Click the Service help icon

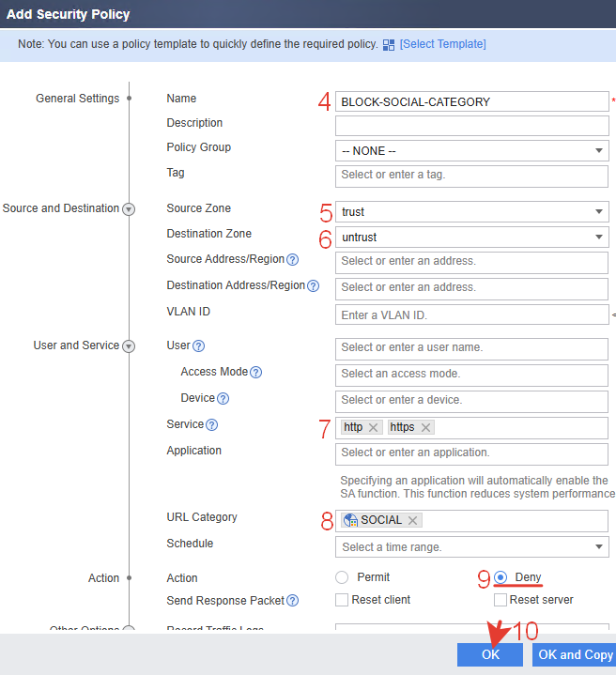click(x=212, y=425)
